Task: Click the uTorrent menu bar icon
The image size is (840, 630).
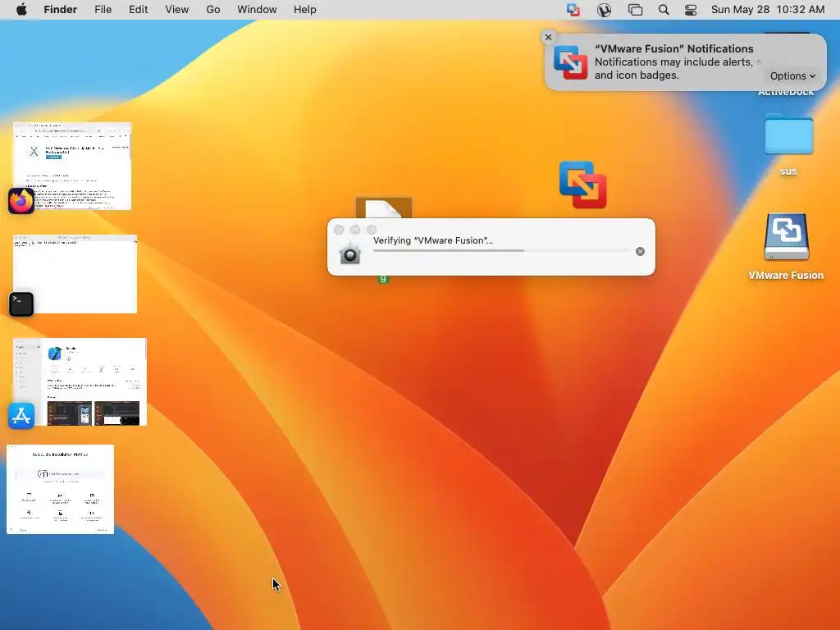Action: 605,10
